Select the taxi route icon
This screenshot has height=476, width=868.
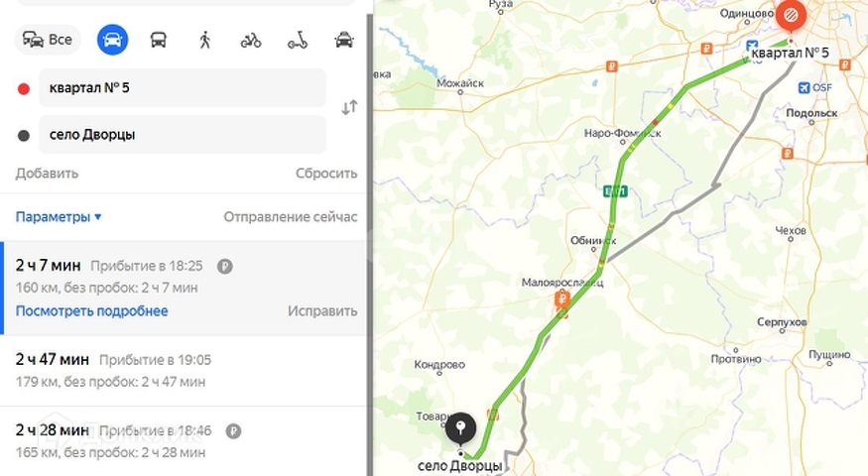(344, 40)
